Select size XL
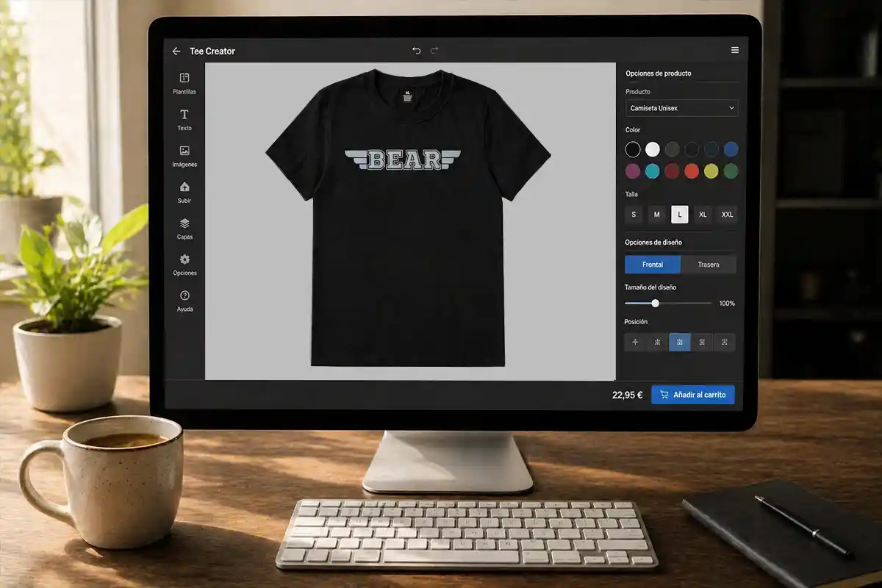 [703, 215]
